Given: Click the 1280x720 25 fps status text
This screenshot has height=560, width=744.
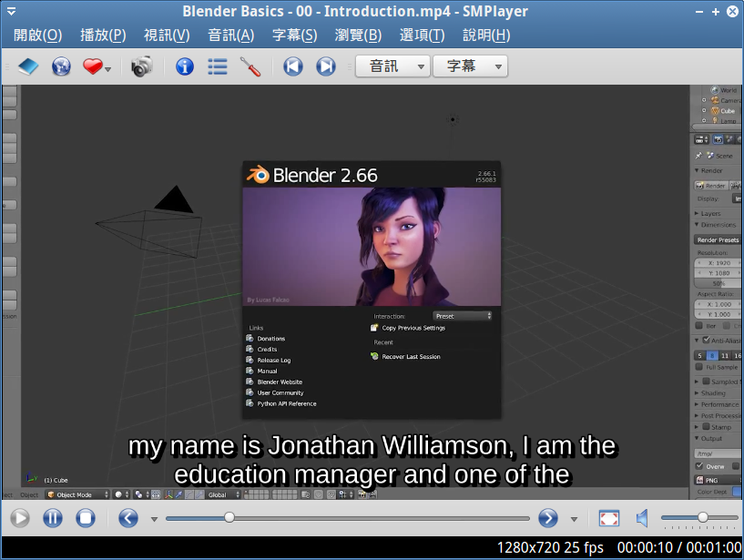Looking at the screenshot, I should pyautogui.click(x=550, y=547).
